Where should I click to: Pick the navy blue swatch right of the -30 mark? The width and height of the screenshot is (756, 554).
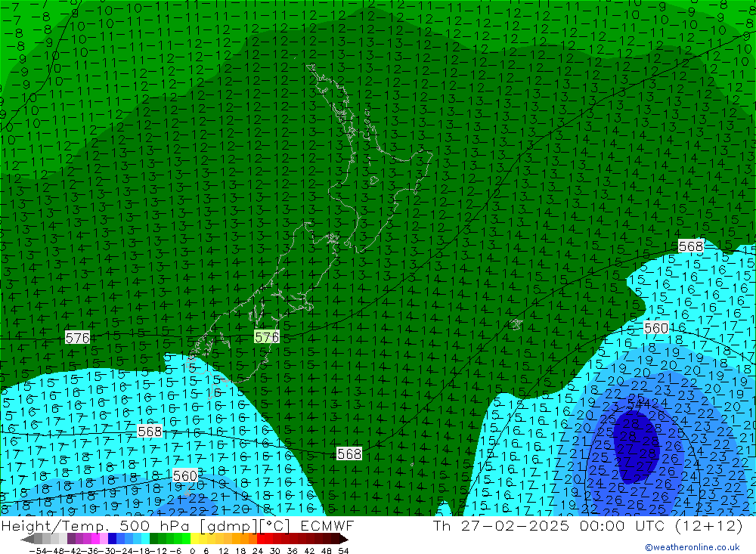(112, 540)
